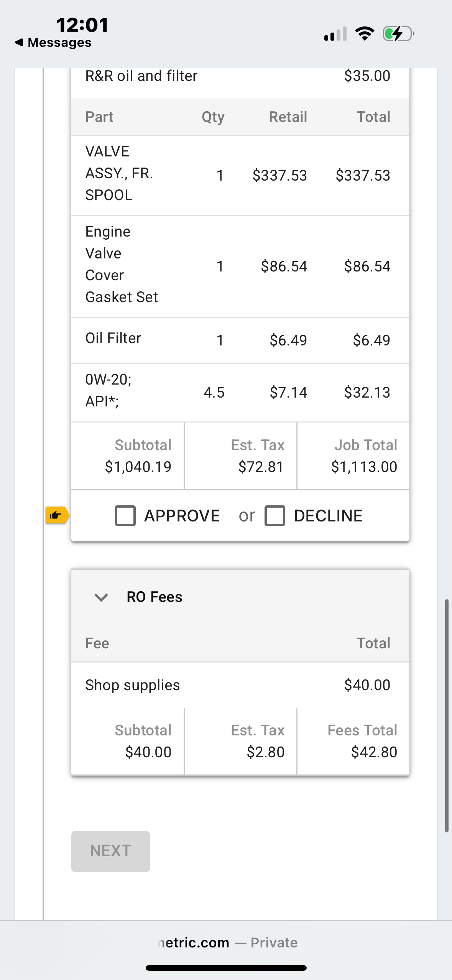This screenshot has height=980, width=452.
Task: Tap the 0W-20 API oil row
Action: (x=240, y=392)
